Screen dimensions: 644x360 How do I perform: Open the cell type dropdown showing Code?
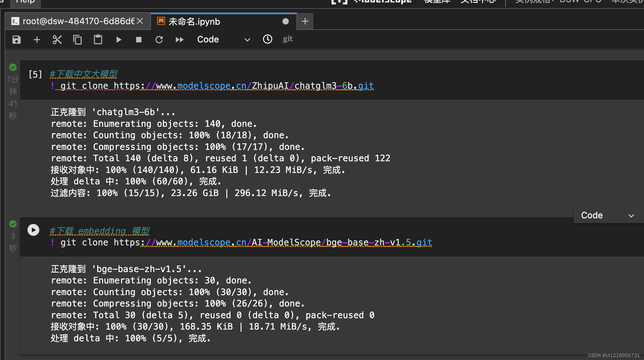click(223, 39)
